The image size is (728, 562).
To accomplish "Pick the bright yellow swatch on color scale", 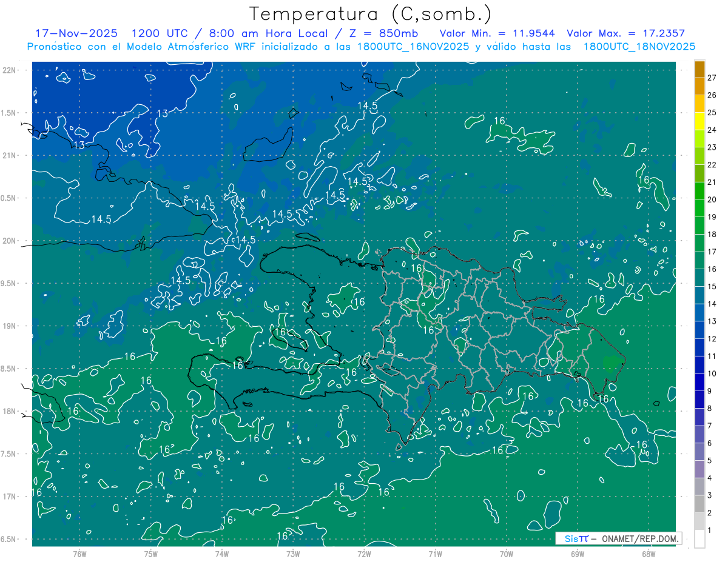I will click(700, 121).
